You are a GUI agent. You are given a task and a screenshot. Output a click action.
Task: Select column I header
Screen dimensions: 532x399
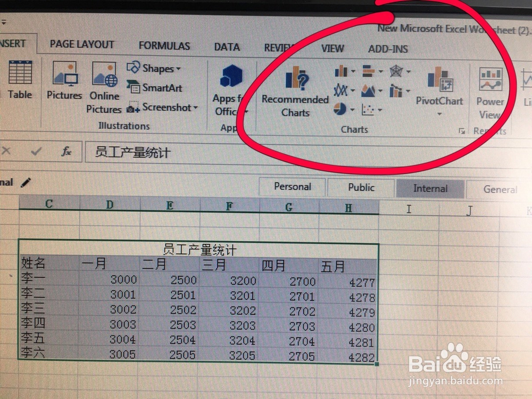(409, 209)
